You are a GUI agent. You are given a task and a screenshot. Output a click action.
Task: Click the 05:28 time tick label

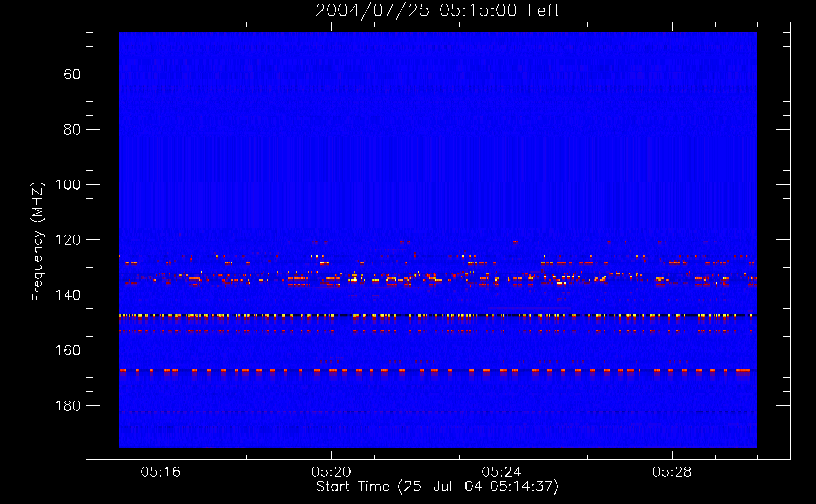pyautogui.click(x=672, y=472)
